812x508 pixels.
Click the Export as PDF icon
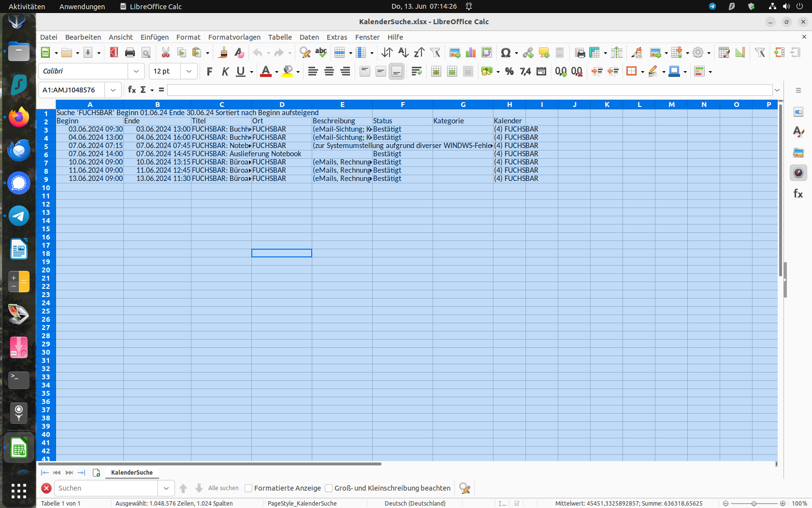click(x=114, y=53)
